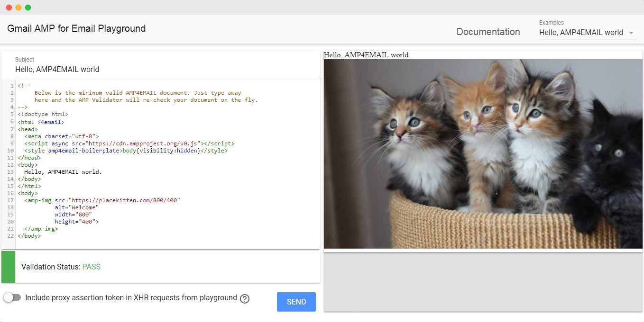The height and width of the screenshot is (322, 644).
Task: Open the Documentation page
Action: tap(488, 32)
